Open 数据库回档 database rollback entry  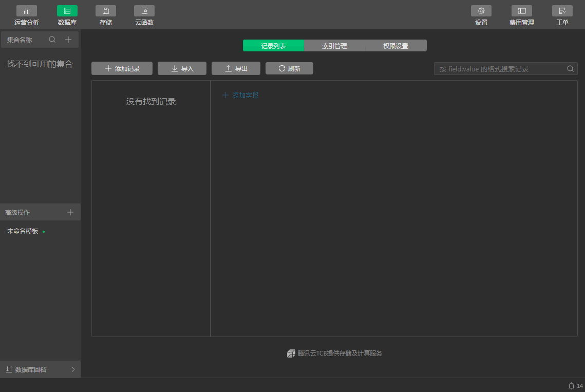click(x=40, y=369)
